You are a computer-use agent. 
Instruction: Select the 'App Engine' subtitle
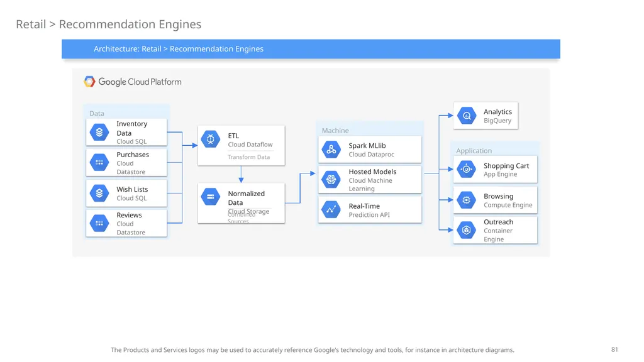(x=500, y=175)
